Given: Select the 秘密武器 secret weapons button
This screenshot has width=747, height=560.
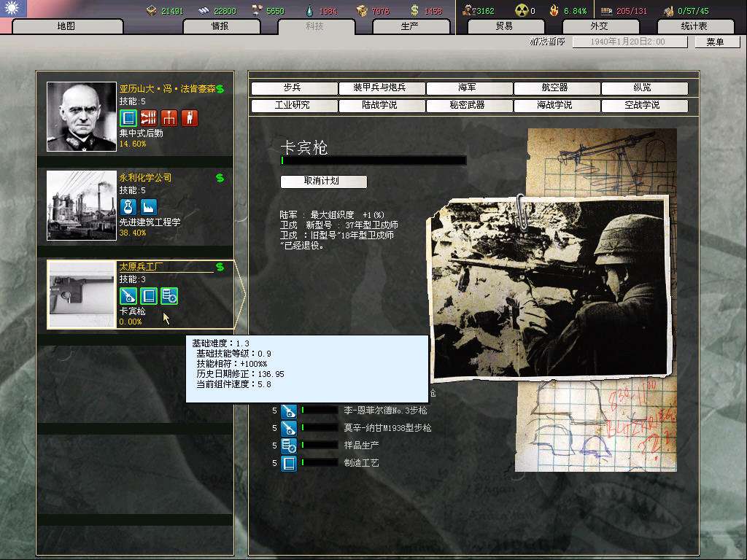Looking at the screenshot, I should click(469, 105).
